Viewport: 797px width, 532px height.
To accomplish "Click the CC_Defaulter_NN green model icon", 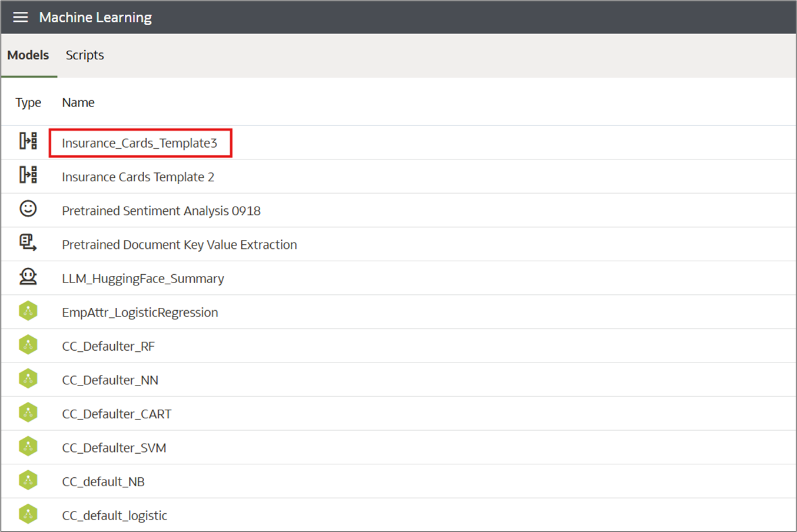I will (x=28, y=378).
